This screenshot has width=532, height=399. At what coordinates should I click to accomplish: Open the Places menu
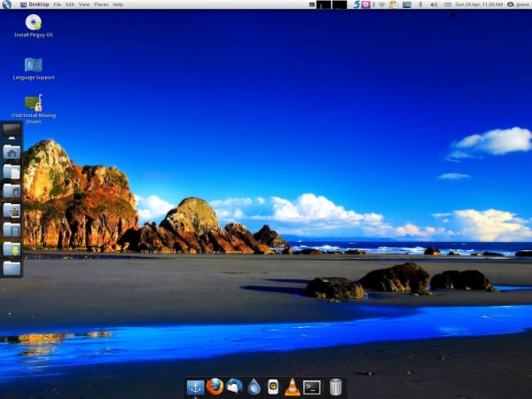[x=101, y=4]
